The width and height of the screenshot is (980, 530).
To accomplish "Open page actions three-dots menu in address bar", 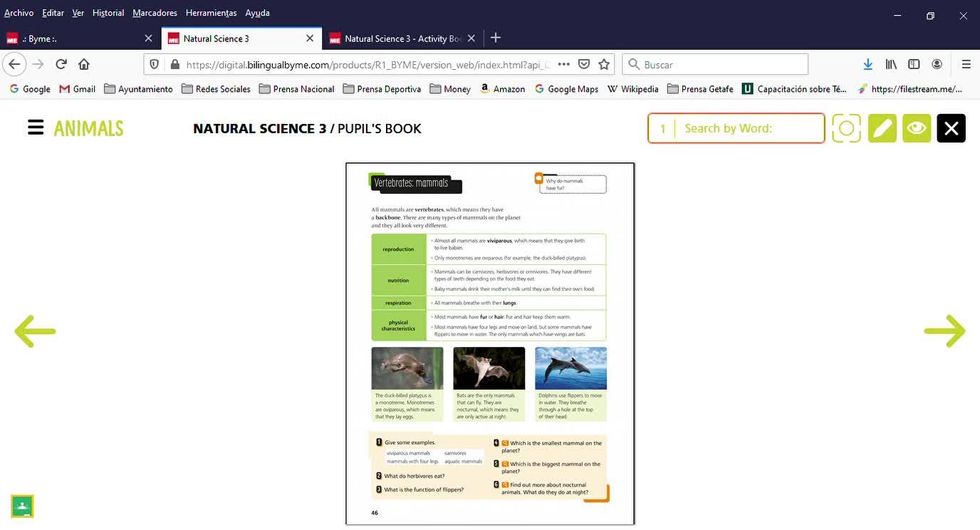I will [x=563, y=64].
